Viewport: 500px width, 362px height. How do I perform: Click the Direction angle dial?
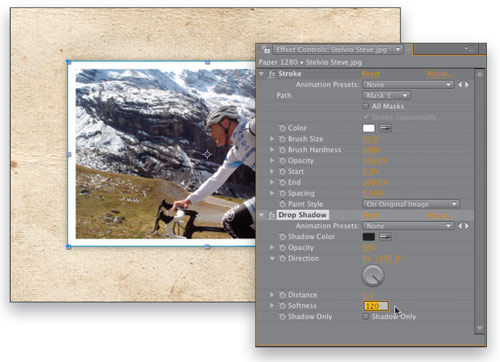(373, 276)
